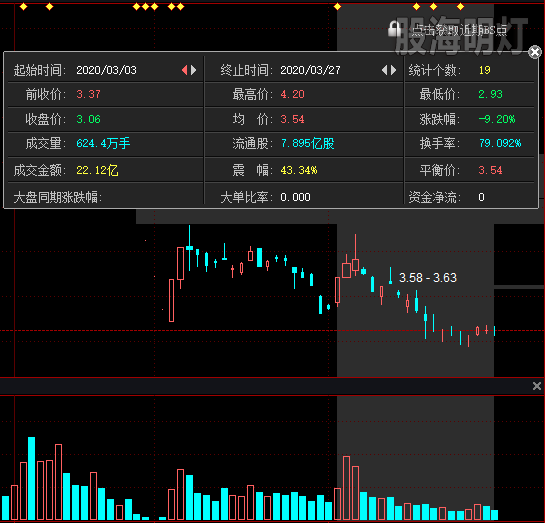
Task: Click the 最高价 value 4.20
Action: click(292, 94)
